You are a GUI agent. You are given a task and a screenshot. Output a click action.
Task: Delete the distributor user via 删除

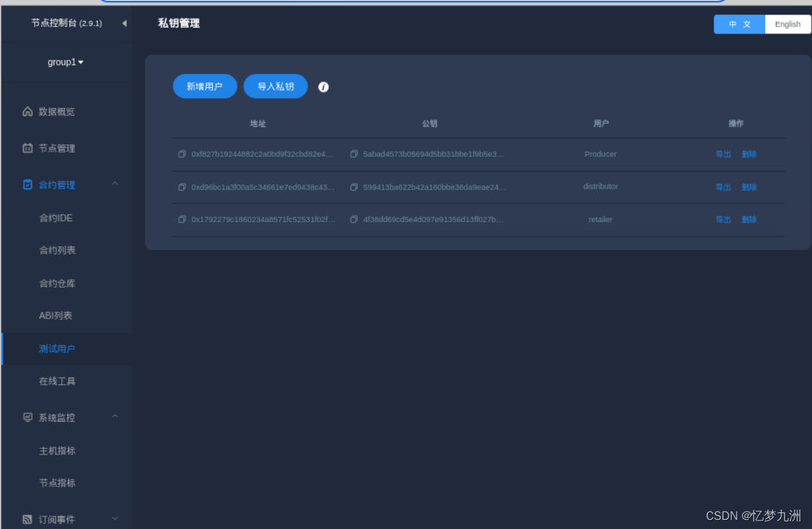point(749,187)
